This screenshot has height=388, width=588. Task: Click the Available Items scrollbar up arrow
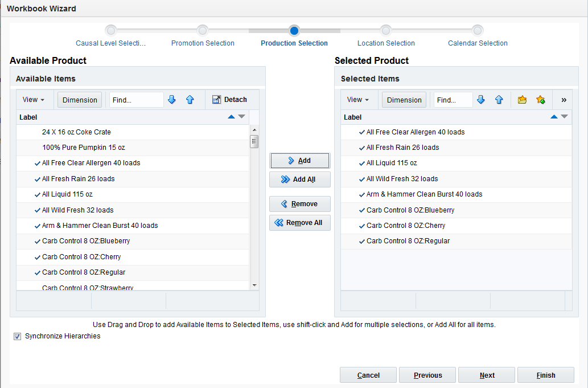254,130
